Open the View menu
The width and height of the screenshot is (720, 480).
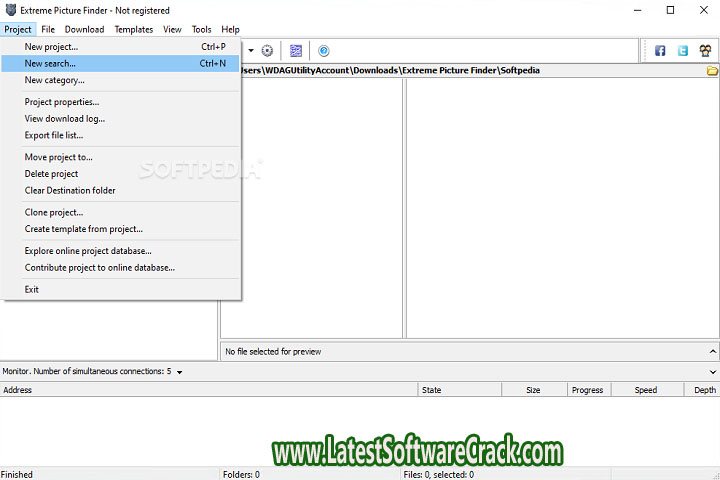172,29
